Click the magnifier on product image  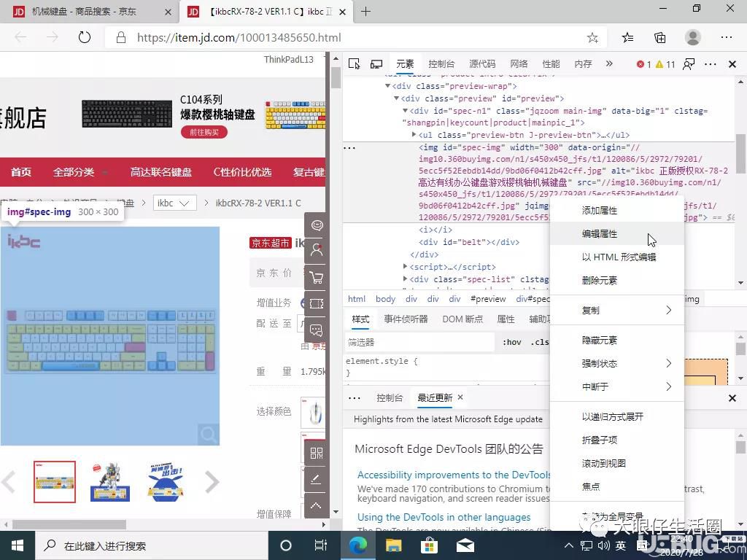click(x=208, y=435)
